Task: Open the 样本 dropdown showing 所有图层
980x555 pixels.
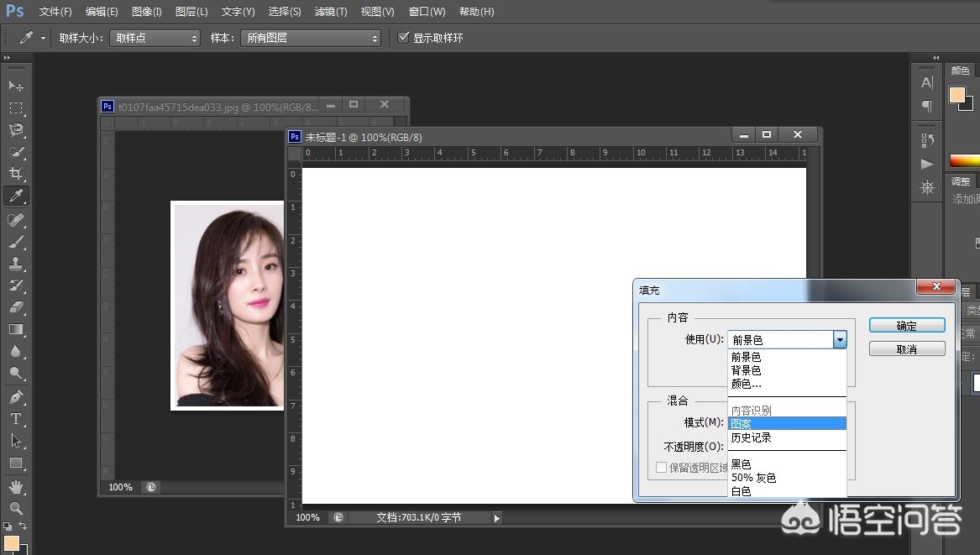Action: pos(311,37)
